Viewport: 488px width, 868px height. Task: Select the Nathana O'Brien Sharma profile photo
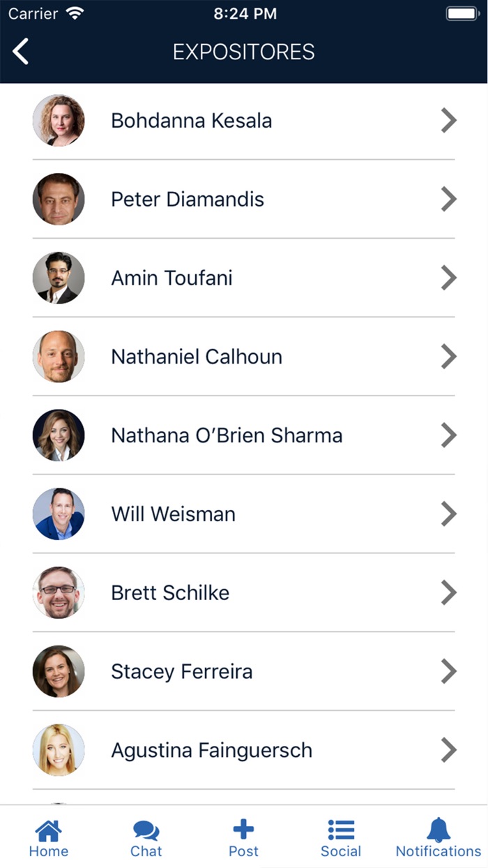click(x=59, y=435)
